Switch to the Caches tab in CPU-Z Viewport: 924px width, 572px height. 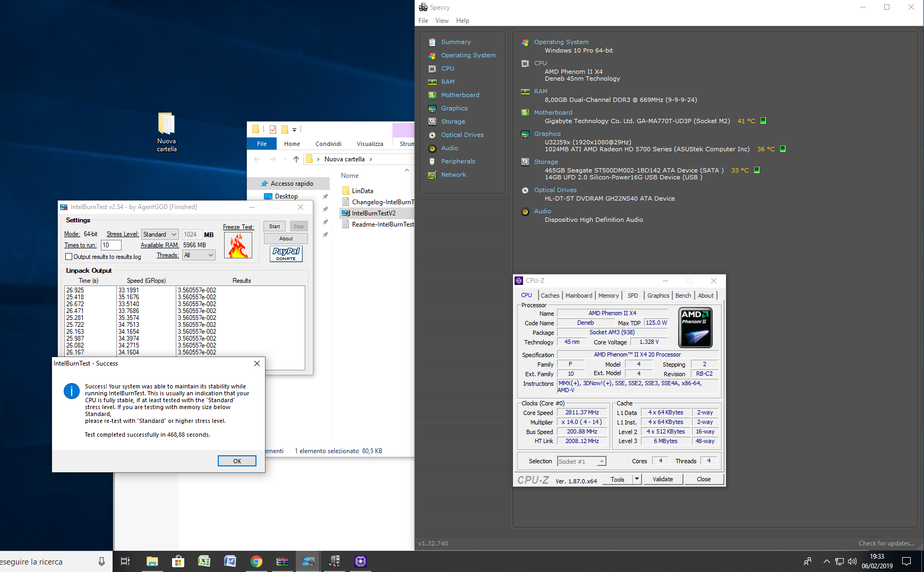(550, 296)
